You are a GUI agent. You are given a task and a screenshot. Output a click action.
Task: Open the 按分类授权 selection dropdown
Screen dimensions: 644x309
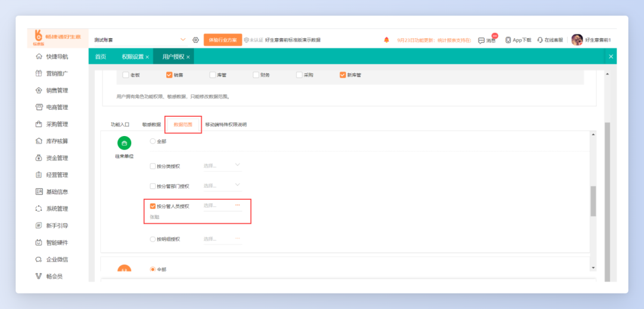point(237,165)
